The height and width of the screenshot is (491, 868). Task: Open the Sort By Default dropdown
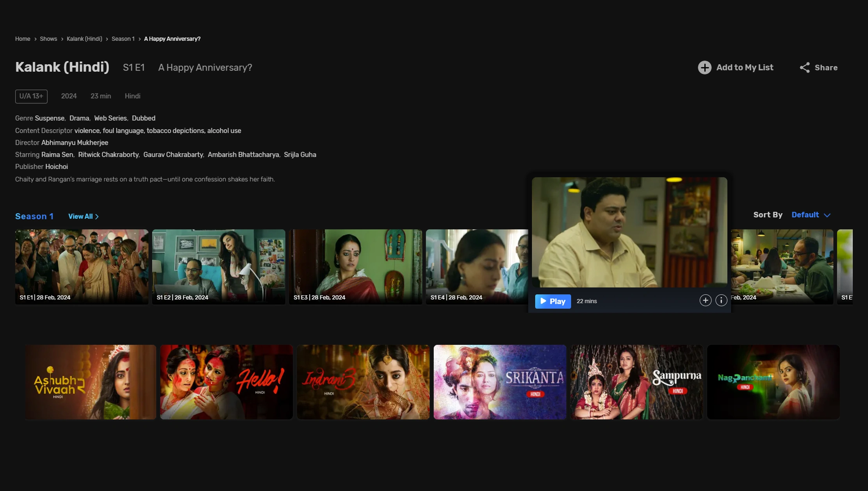tap(811, 215)
